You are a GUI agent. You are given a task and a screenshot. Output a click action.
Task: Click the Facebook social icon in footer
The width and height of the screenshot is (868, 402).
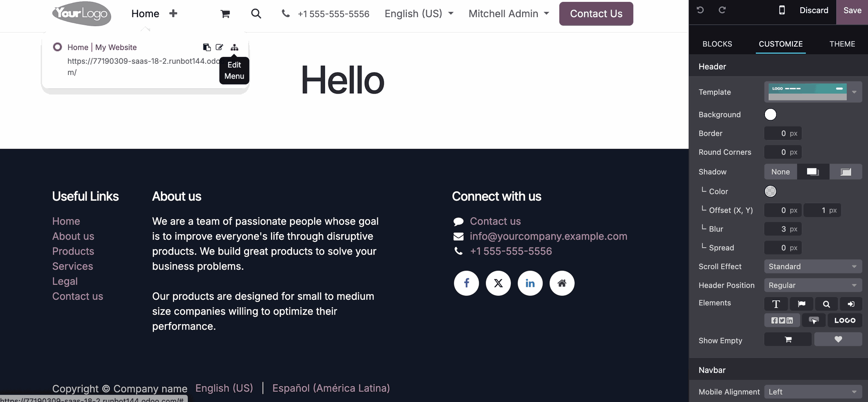[467, 283]
